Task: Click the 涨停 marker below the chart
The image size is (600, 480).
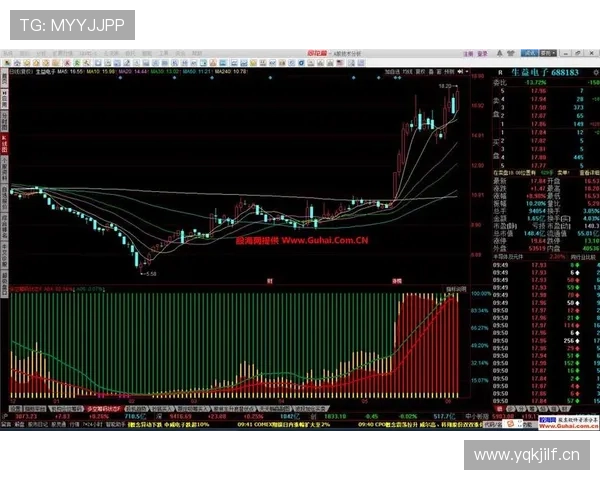Action: click(396, 281)
